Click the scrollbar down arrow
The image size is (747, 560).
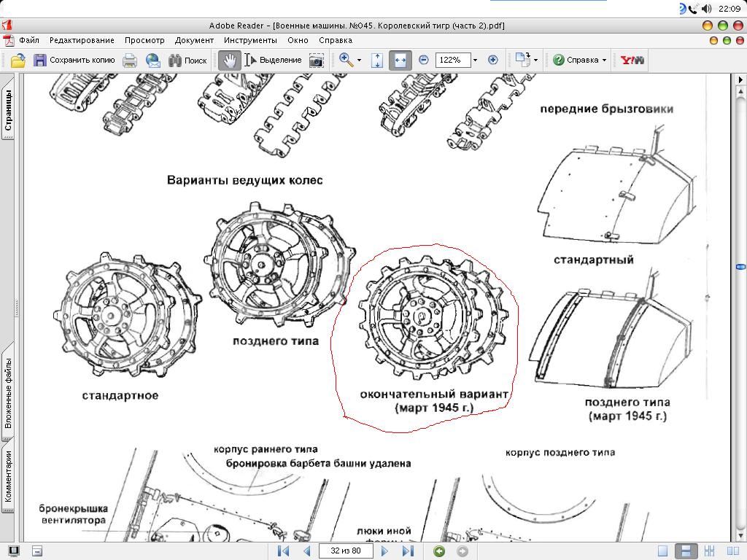pyautogui.click(x=741, y=536)
